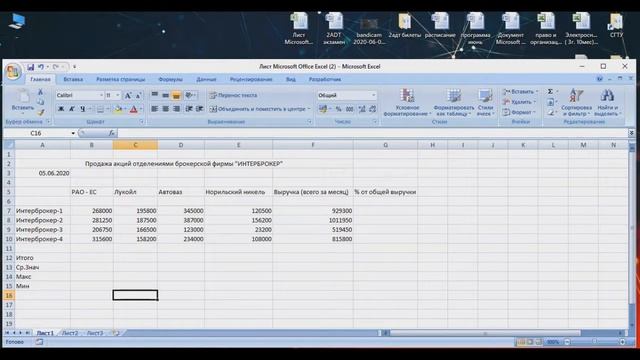Toggle Wrap Text (Перенос текста)
640x360 pixels.
tap(233, 95)
